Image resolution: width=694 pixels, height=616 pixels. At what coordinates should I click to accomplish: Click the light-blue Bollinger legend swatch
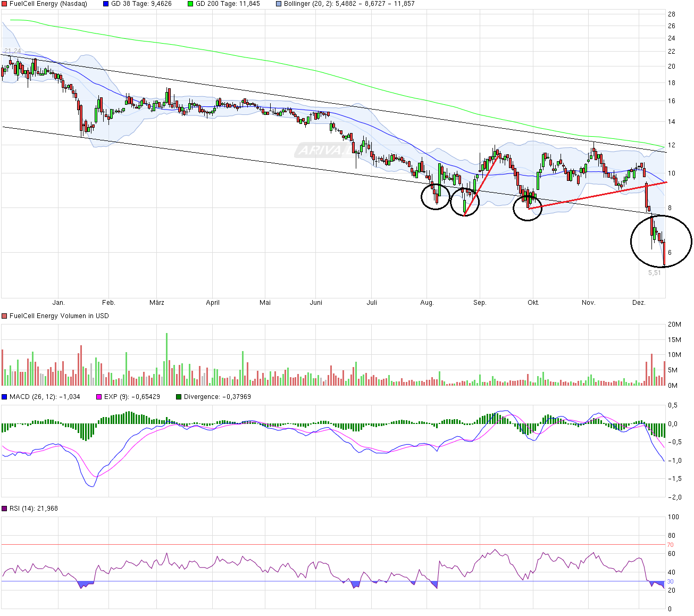279,4
